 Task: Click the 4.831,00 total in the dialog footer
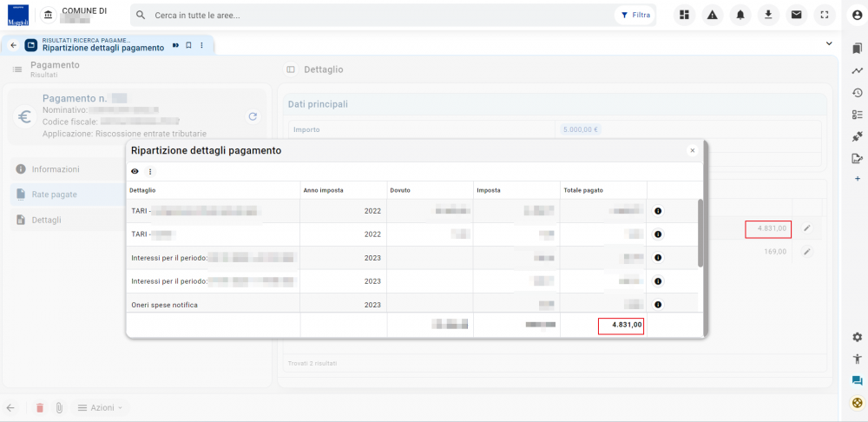(627, 325)
